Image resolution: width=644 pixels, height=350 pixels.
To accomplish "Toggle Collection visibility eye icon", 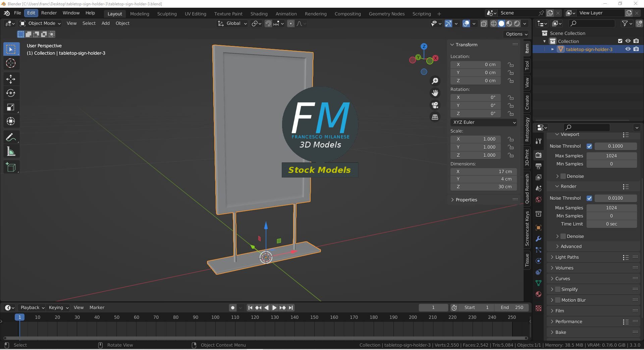I will (628, 41).
